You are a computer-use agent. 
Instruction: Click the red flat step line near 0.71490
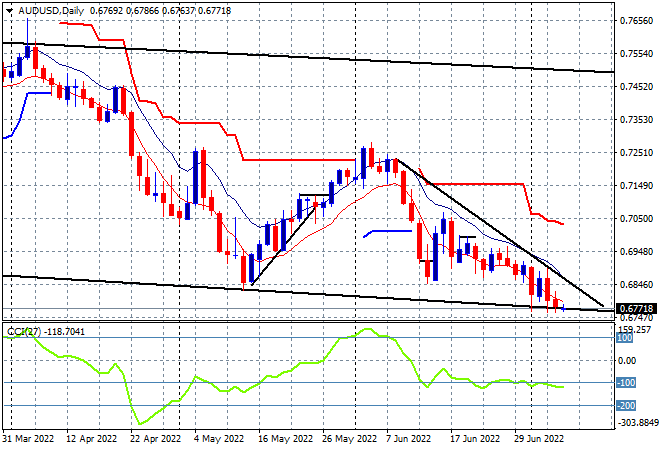[470, 184]
